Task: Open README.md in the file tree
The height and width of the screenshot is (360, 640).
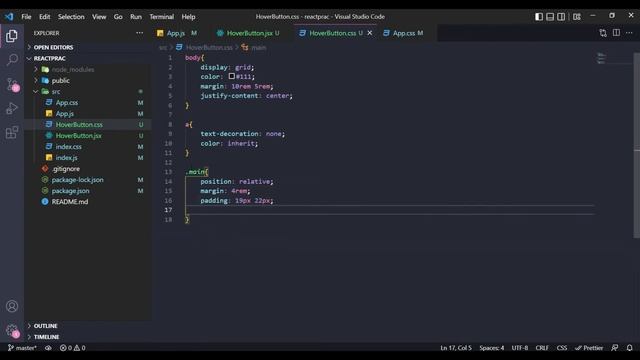Action: pos(69,202)
